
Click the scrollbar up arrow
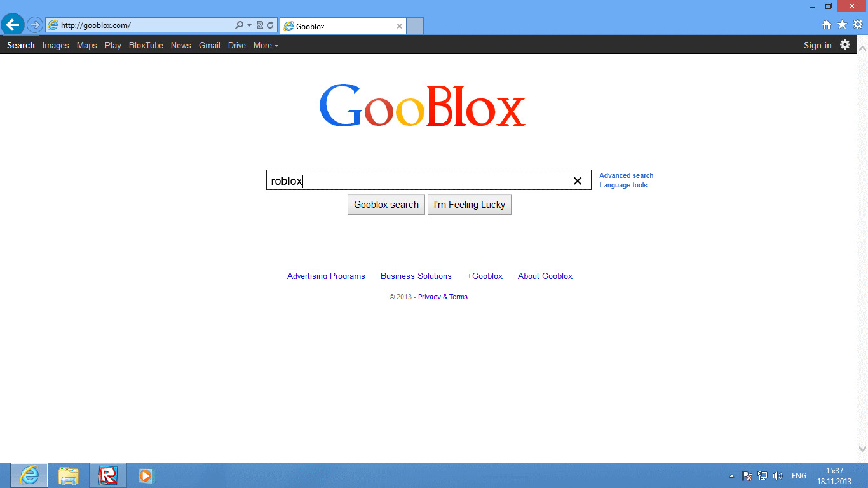[x=862, y=48]
